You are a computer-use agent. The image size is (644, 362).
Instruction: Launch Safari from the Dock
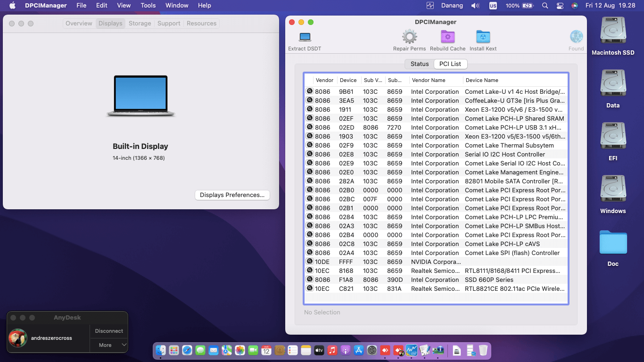pos(187,350)
